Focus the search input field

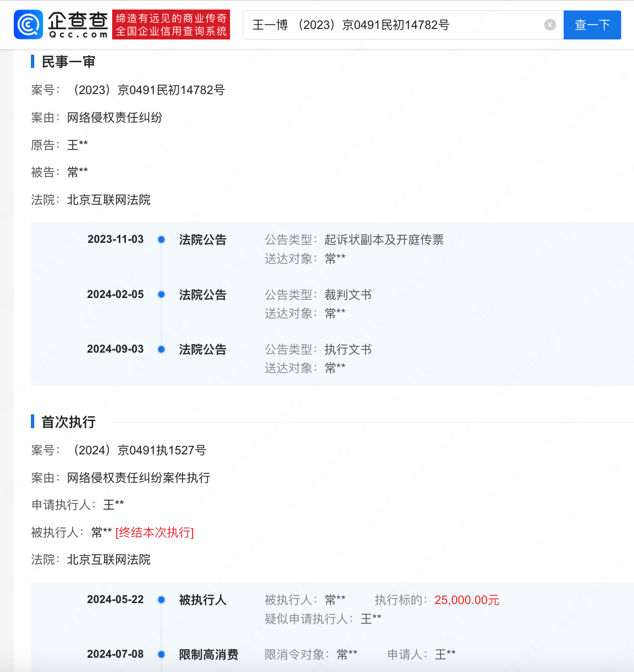coord(394,25)
